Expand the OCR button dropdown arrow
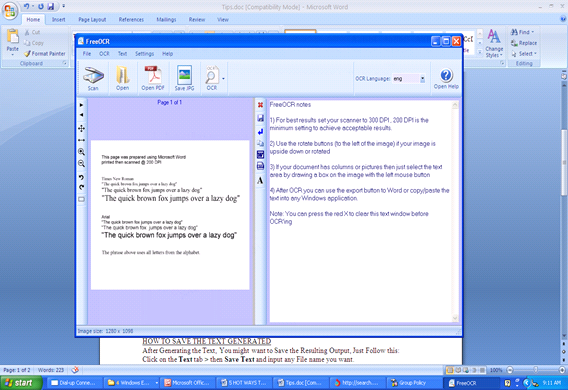 tap(224, 79)
